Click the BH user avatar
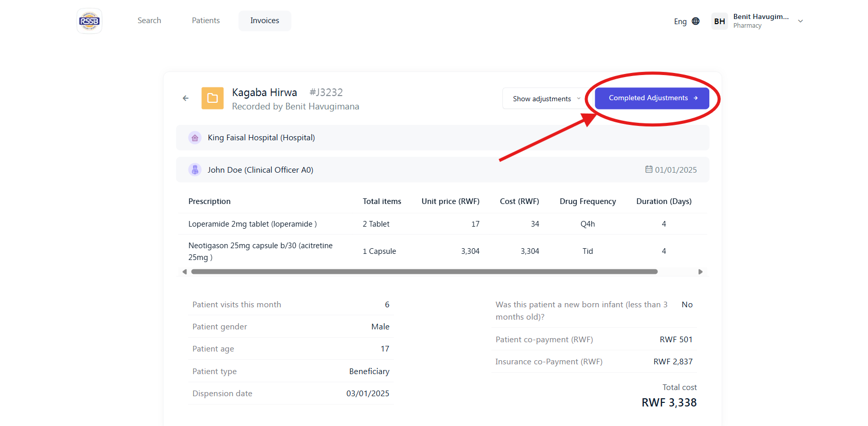868x426 pixels. click(x=720, y=21)
